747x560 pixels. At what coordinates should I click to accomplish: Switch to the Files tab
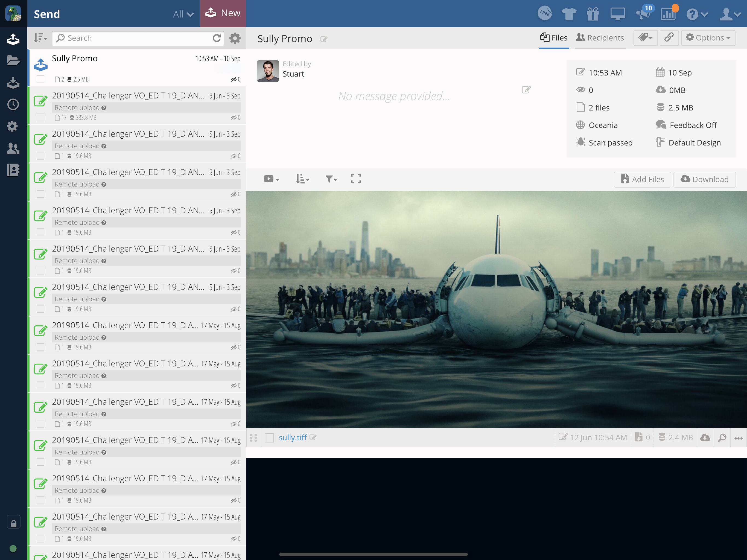(x=554, y=38)
